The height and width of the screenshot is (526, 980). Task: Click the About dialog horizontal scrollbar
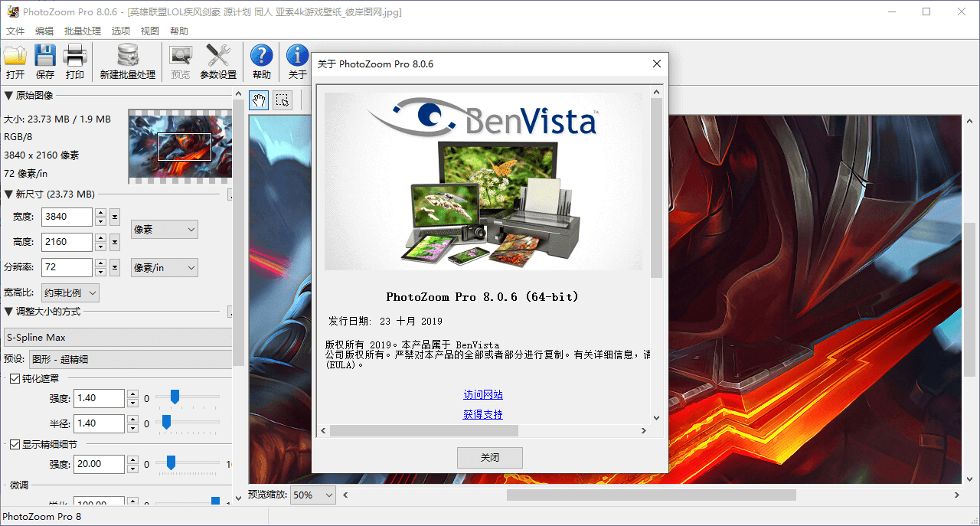pyautogui.click(x=423, y=431)
